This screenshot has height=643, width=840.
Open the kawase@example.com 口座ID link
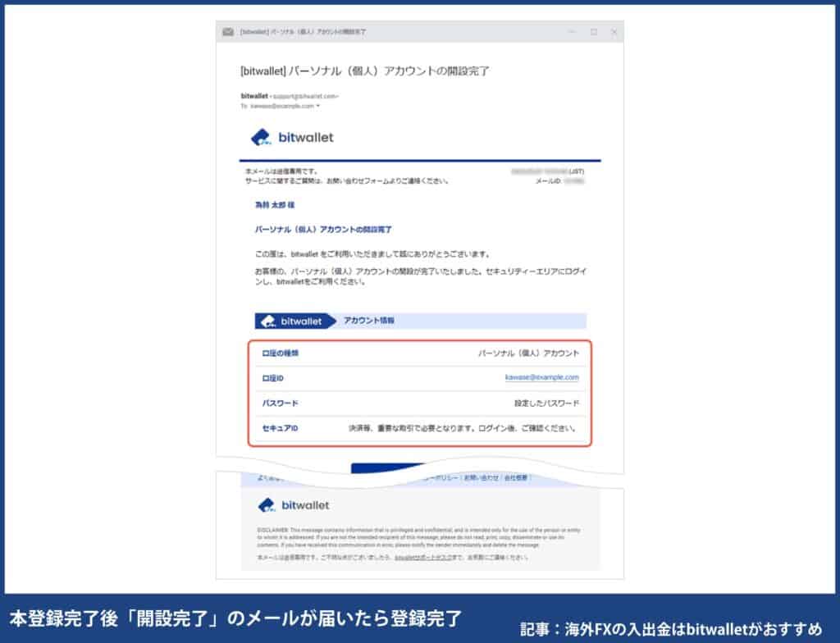pyautogui.click(x=541, y=377)
